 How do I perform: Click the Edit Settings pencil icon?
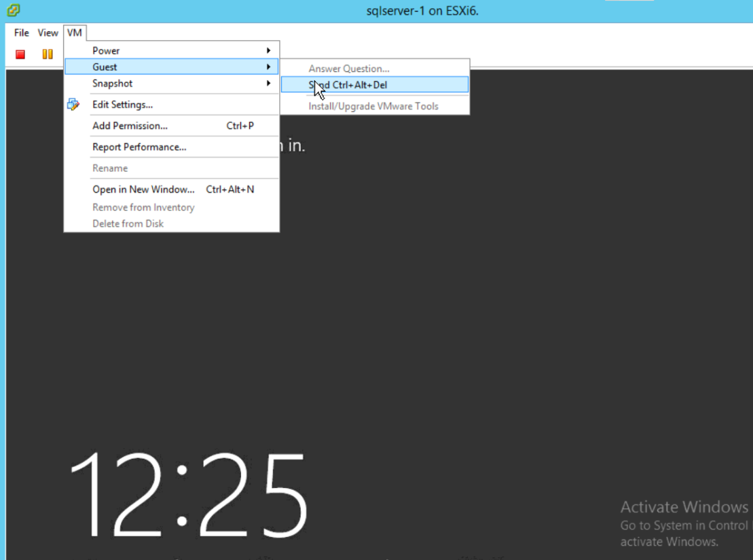pyautogui.click(x=73, y=105)
